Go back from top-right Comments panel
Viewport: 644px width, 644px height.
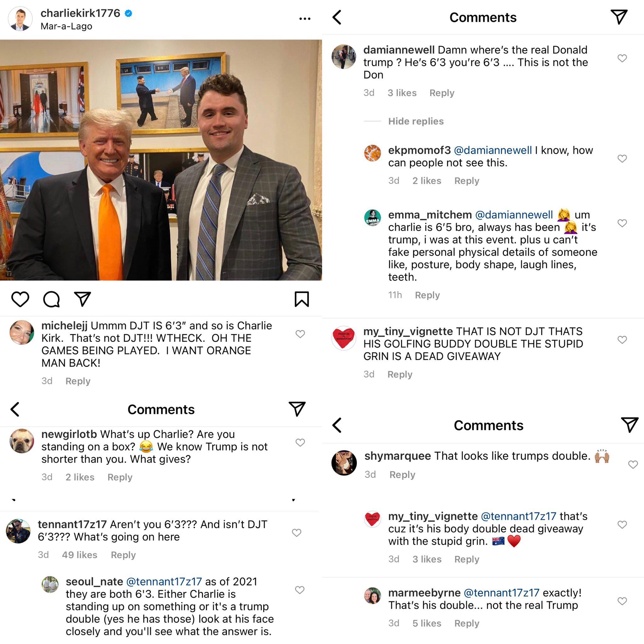(x=337, y=17)
